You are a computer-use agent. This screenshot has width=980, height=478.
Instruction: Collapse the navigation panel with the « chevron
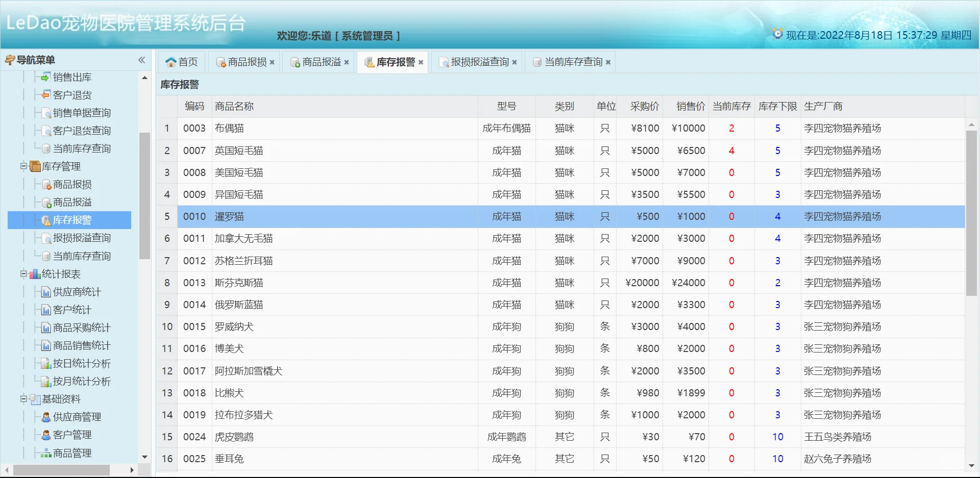pos(141,60)
